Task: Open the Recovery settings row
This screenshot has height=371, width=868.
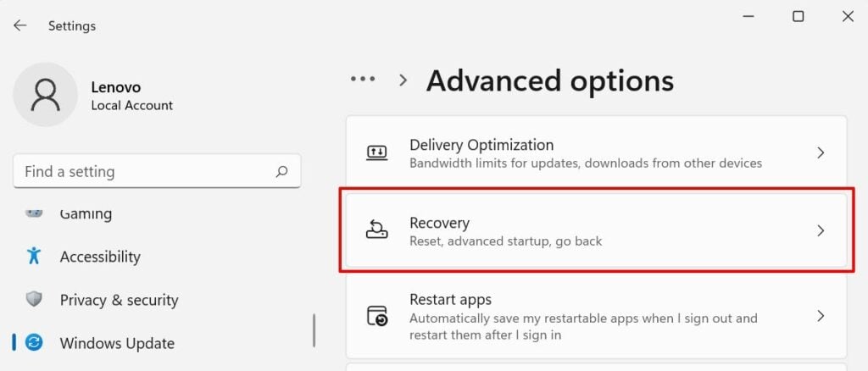Action: 593,231
